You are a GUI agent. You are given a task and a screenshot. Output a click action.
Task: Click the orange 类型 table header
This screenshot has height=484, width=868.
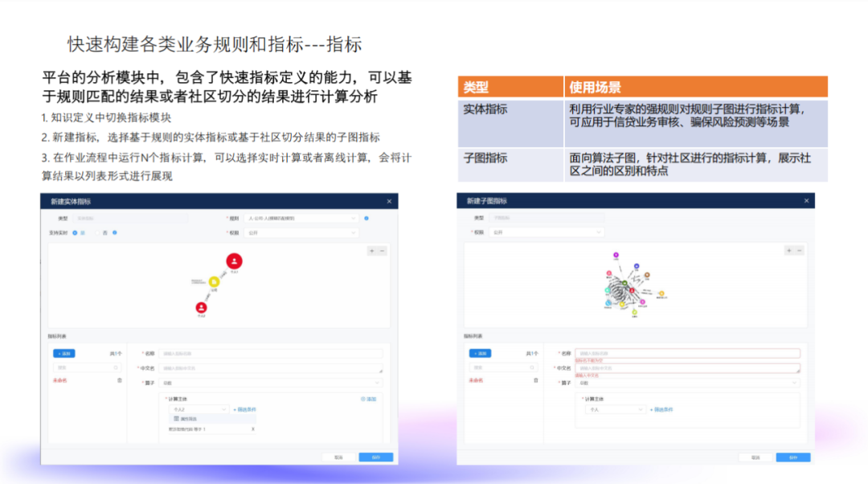tap(510, 87)
